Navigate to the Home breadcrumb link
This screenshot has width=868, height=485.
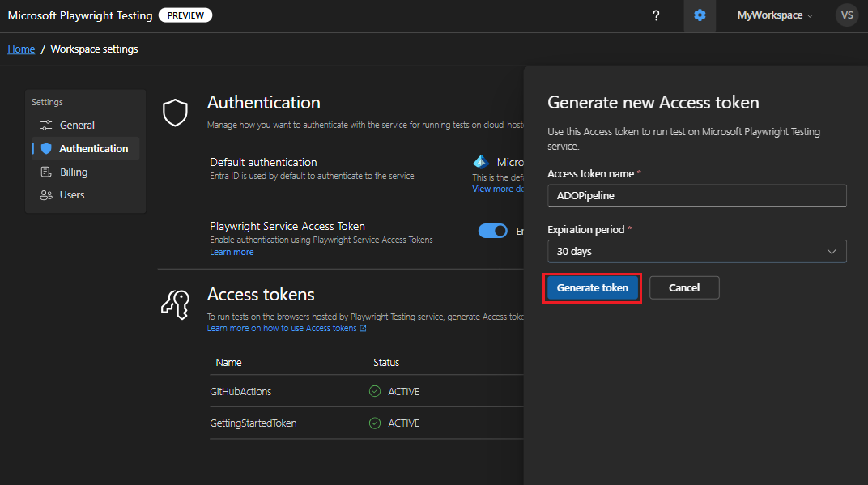[21, 49]
